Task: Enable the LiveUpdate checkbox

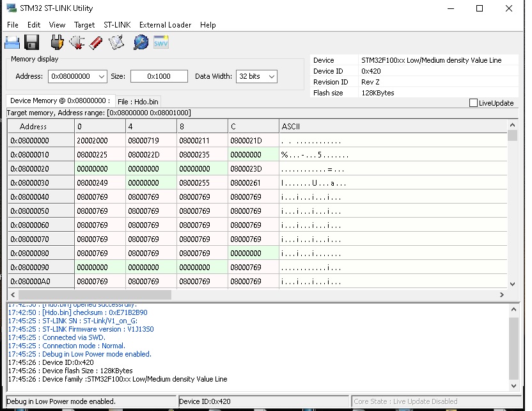Action: point(473,103)
